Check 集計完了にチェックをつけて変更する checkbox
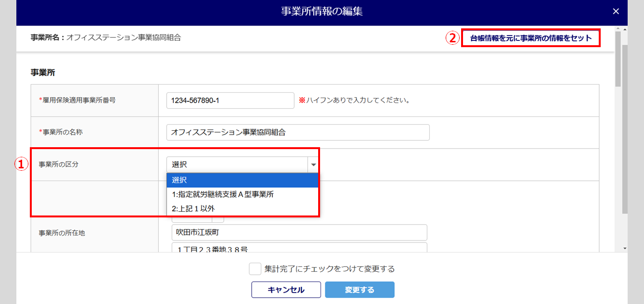644x304 pixels. click(x=255, y=269)
